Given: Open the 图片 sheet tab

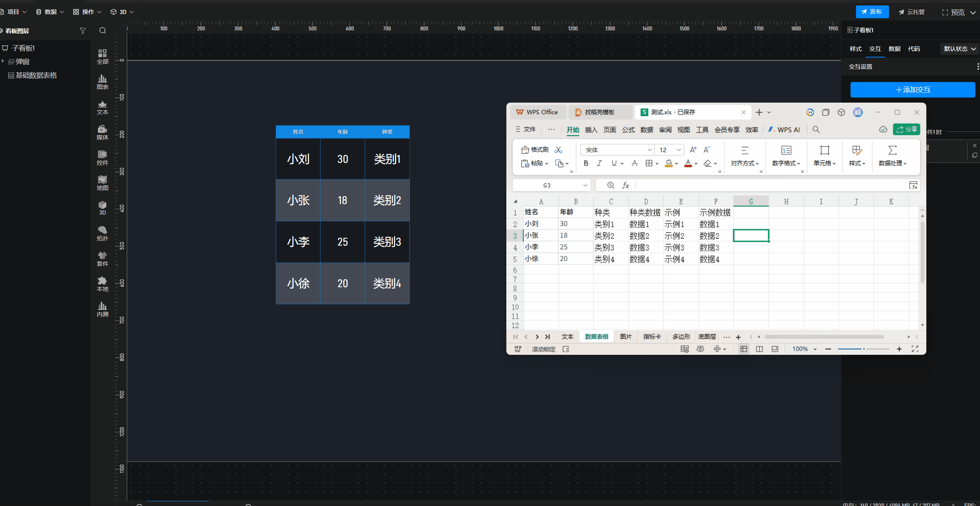Looking at the screenshot, I should [626, 337].
